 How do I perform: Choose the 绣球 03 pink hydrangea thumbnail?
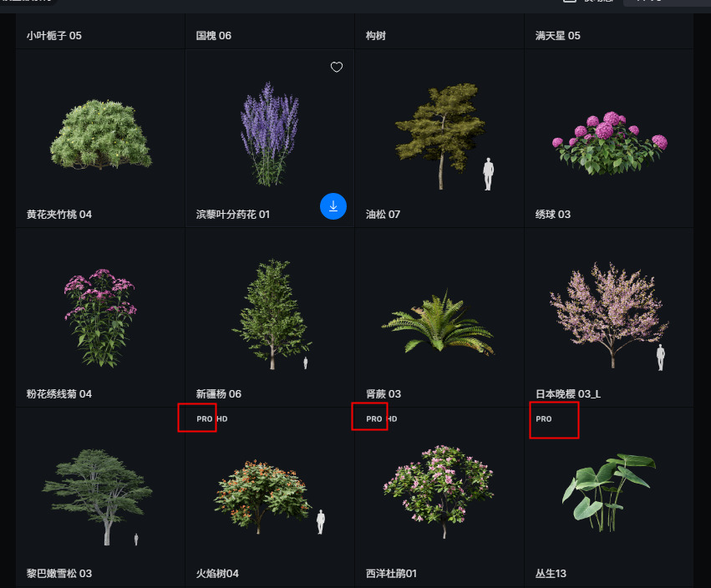click(608, 143)
